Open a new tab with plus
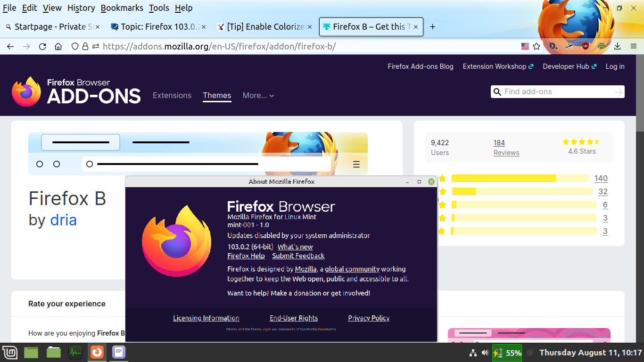This screenshot has width=644, height=362. pyautogui.click(x=432, y=27)
